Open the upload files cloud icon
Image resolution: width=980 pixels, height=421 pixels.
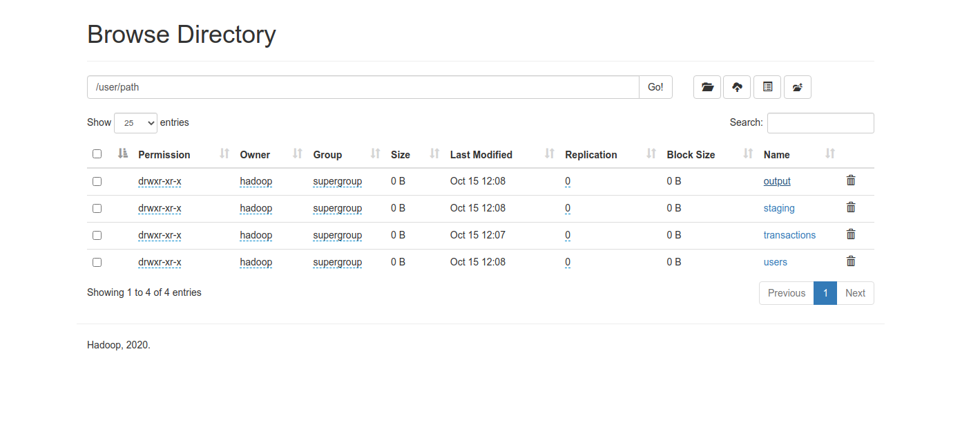pos(737,87)
